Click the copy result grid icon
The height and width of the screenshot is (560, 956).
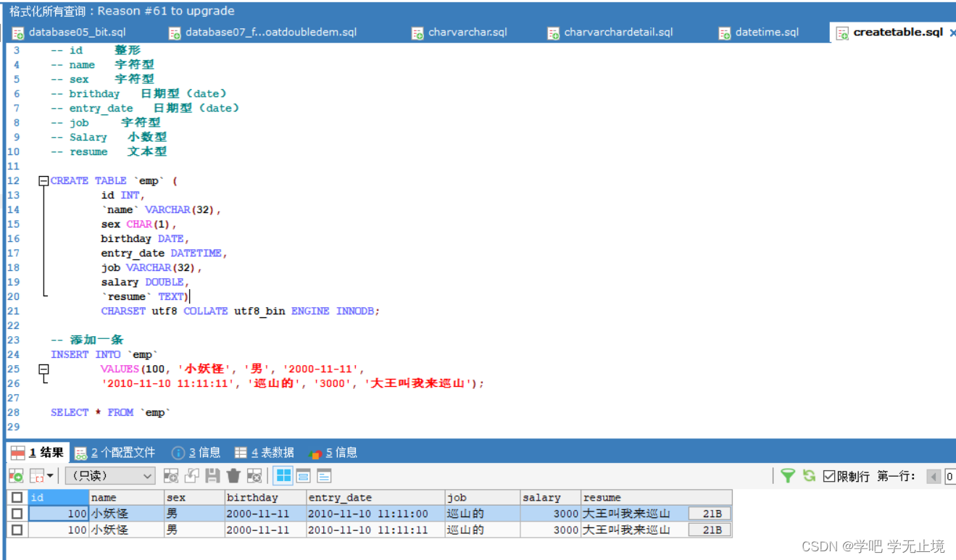pyautogui.click(x=37, y=476)
